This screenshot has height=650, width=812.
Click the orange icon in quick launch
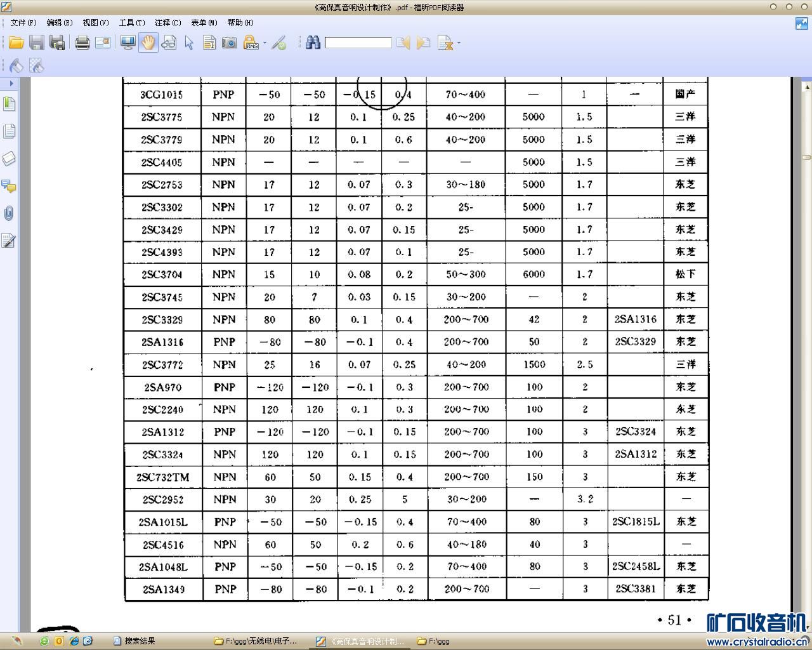point(59,641)
